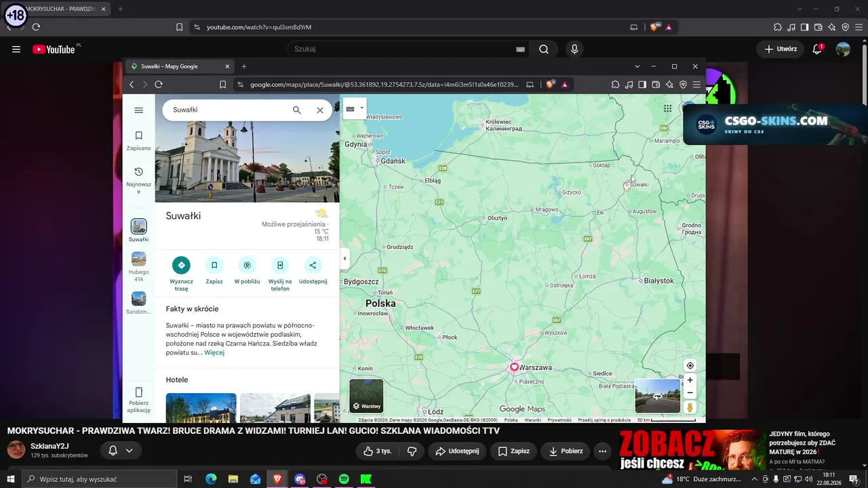Viewport: 868px width, 488px height.
Task: Open Brave Rewards triangle in outer address bar
Action: point(669,27)
